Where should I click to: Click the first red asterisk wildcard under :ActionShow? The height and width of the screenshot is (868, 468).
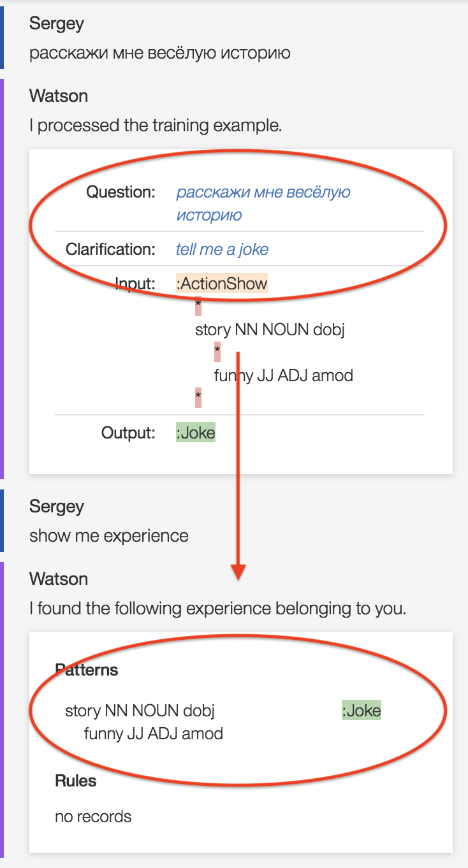point(198,306)
